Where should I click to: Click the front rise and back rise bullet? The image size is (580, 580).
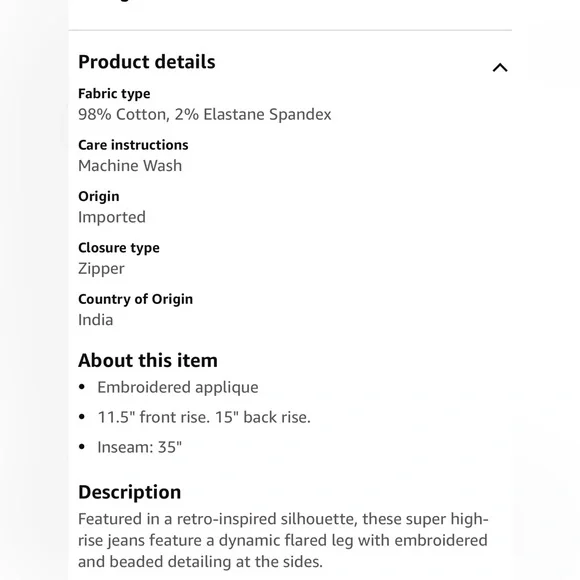(x=204, y=417)
